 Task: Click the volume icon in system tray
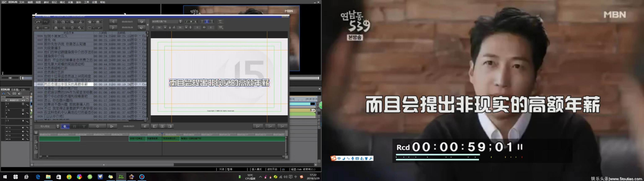[x=286, y=177]
